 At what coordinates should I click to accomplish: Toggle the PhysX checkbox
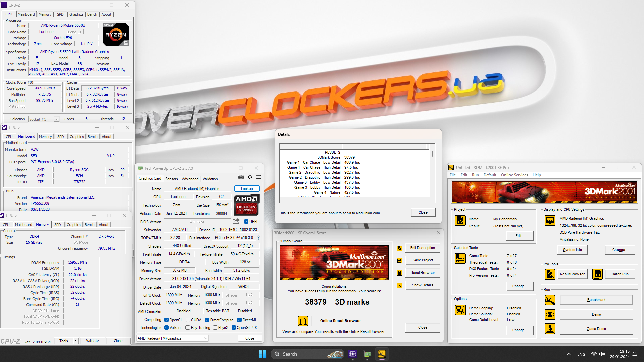(215, 328)
